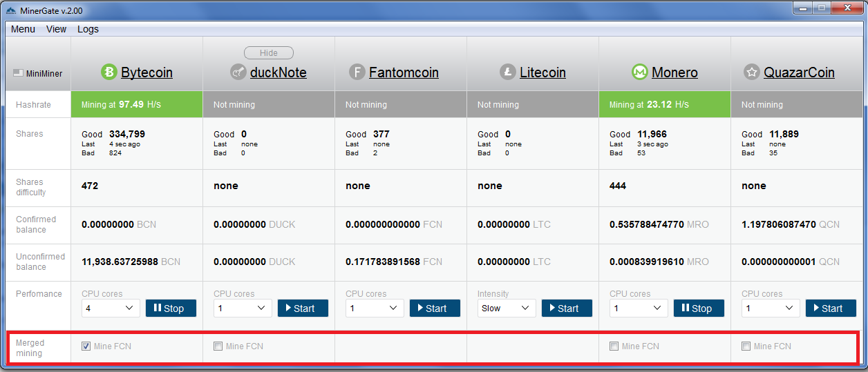This screenshot has height=372, width=868.
Task: Expand Bytecoin CPU cores dropdown
Action: click(111, 309)
